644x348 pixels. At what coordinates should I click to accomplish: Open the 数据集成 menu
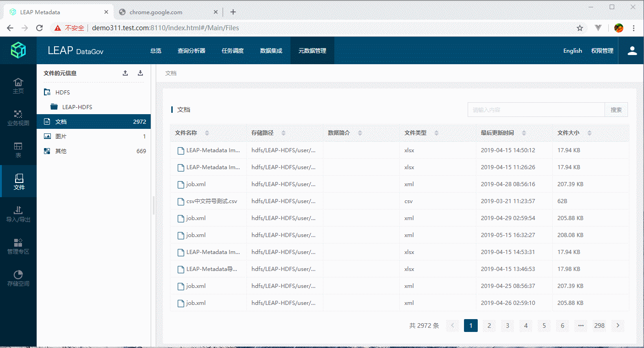(x=271, y=50)
